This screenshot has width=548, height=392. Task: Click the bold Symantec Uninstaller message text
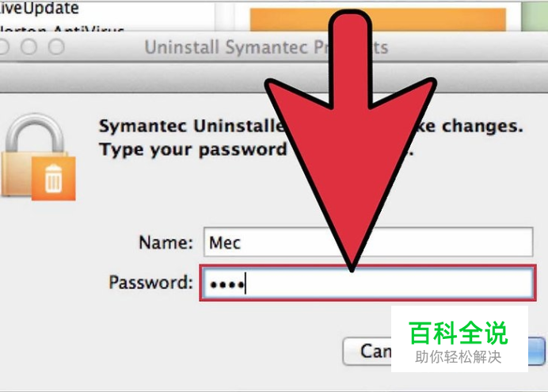click(x=311, y=126)
